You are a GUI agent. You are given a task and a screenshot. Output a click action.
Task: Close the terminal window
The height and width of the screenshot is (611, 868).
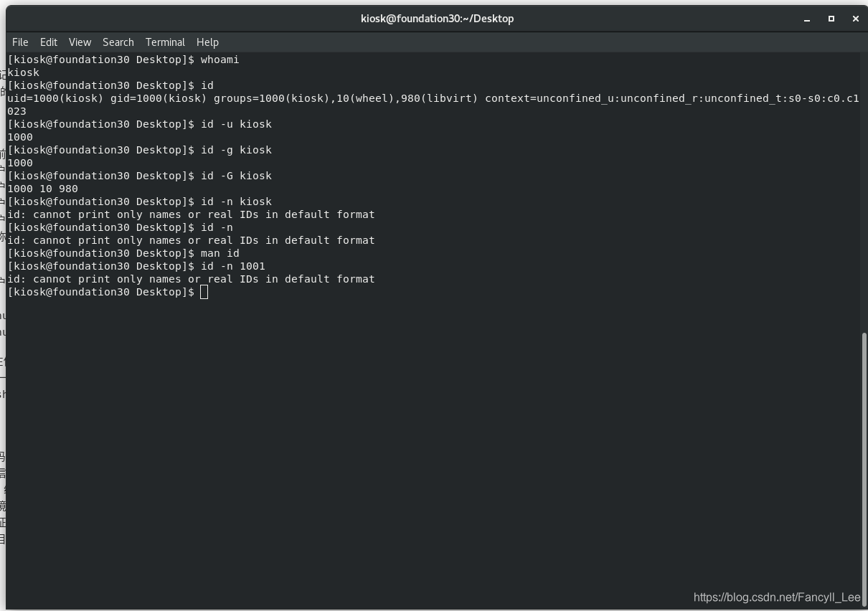pos(855,19)
